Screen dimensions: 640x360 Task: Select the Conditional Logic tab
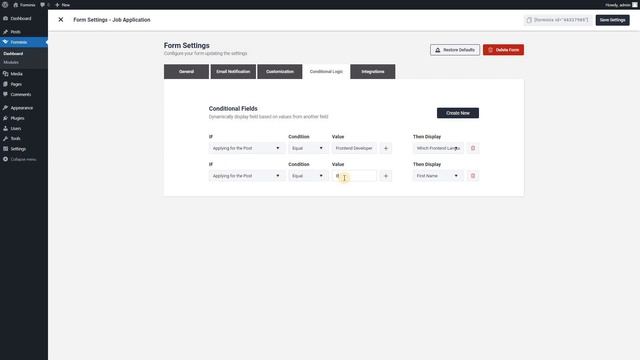326,71
